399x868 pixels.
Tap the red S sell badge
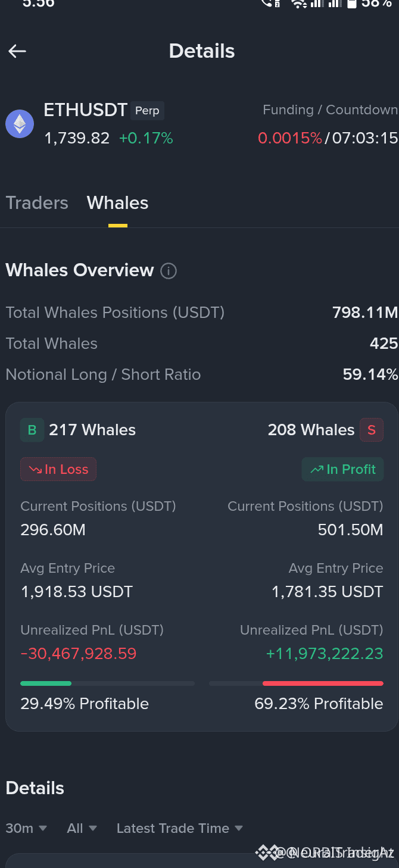(x=371, y=430)
